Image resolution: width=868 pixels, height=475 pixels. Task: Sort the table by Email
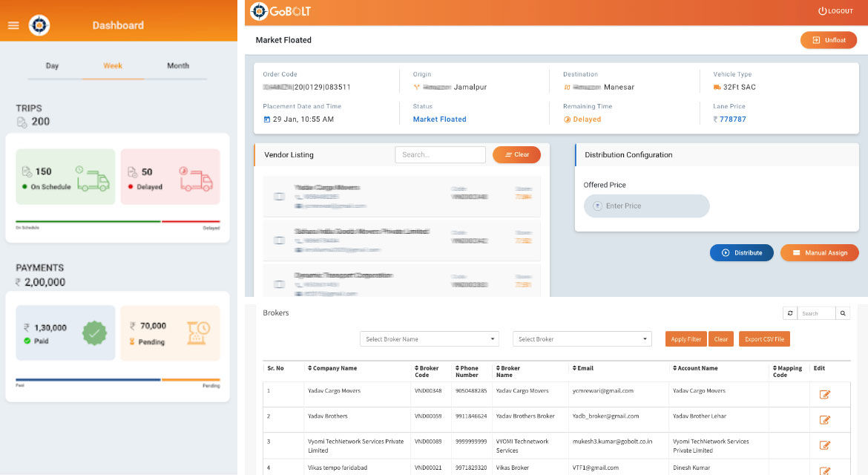click(x=583, y=368)
